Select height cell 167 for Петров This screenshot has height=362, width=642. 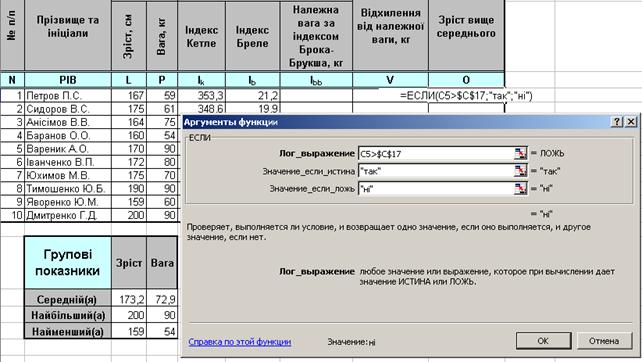click(129, 95)
